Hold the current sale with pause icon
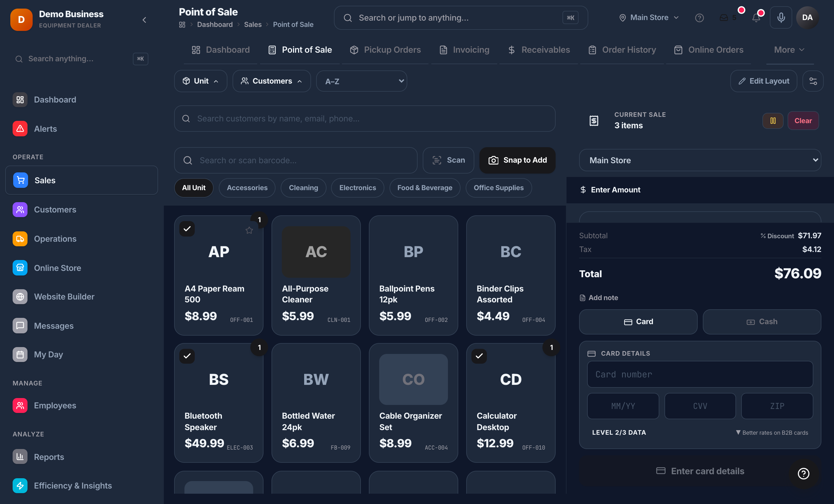834x504 pixels. 773,121
